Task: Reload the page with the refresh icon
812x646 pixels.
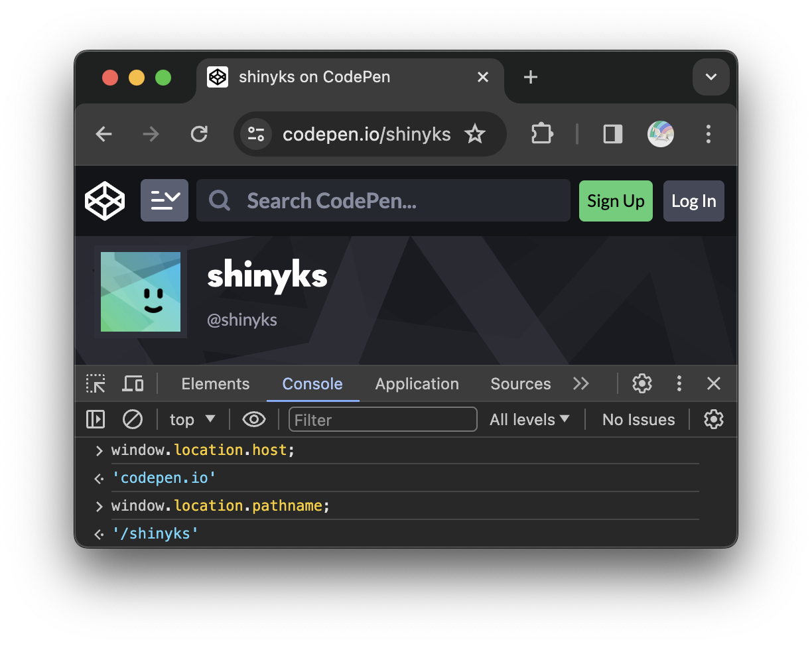Action: pyautogui.click(x=199, y=135)
